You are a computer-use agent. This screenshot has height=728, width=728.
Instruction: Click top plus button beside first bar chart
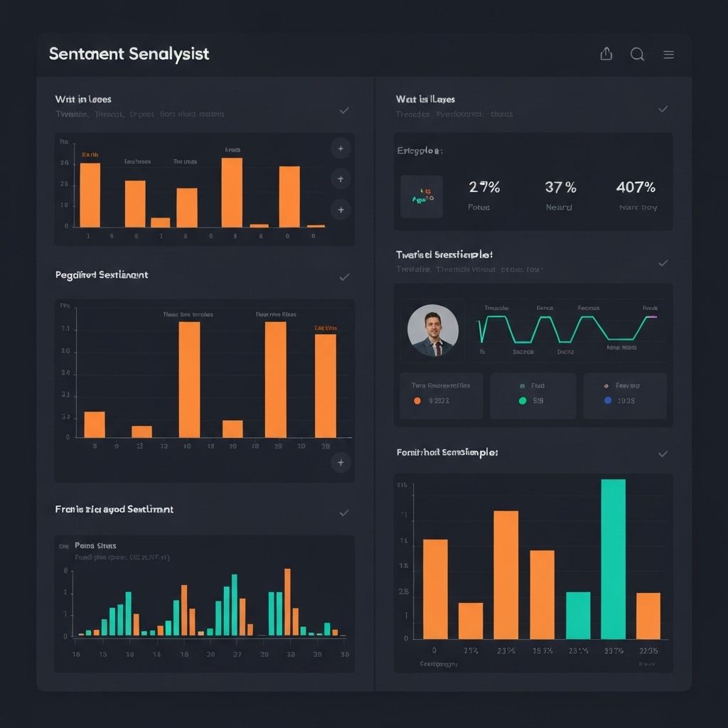coord(341,149)
